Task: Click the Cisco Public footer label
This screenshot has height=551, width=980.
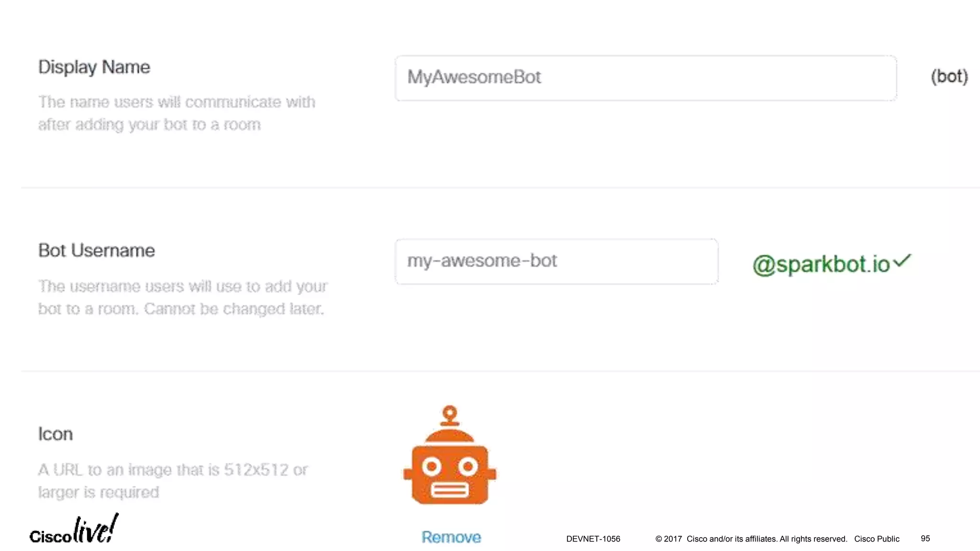Action: pyautogui.click(x=877, y=539)
